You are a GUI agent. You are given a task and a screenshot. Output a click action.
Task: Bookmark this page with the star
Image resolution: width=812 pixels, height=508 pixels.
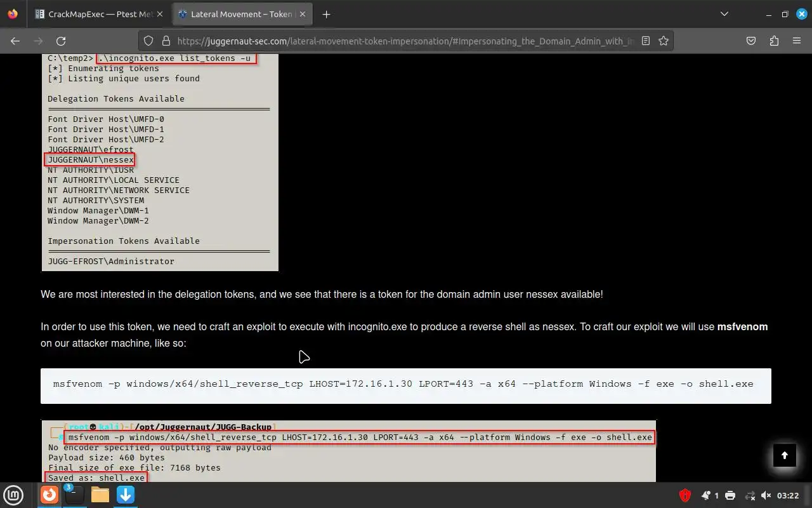[x=664, y=41]
